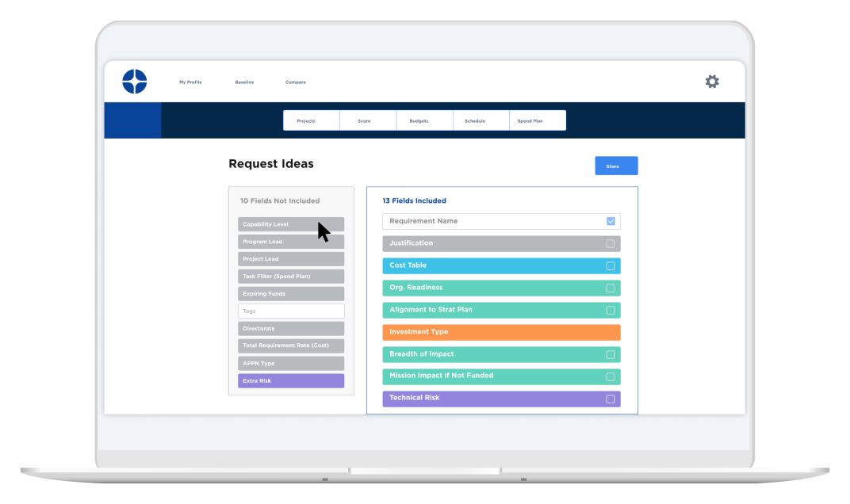This screenshot has width=850, height=504.
Task: Enable the Justification field checkbox
Action: click(611, 243)
